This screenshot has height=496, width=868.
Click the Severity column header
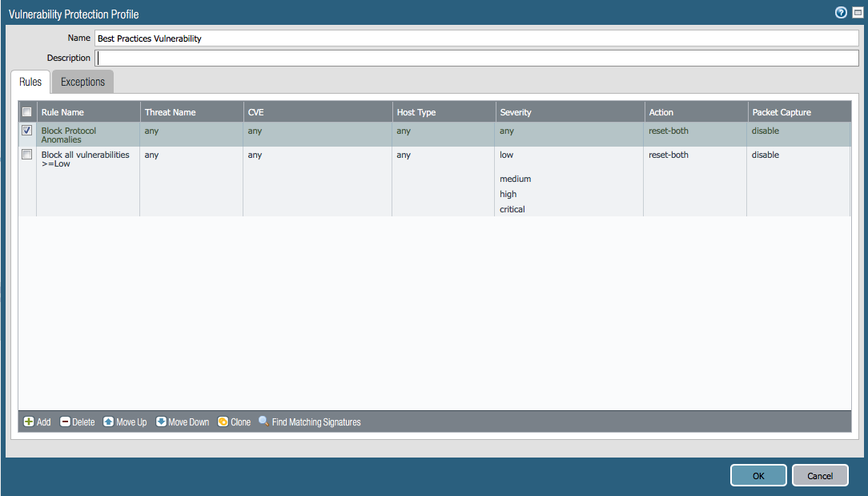coord(516,112)
